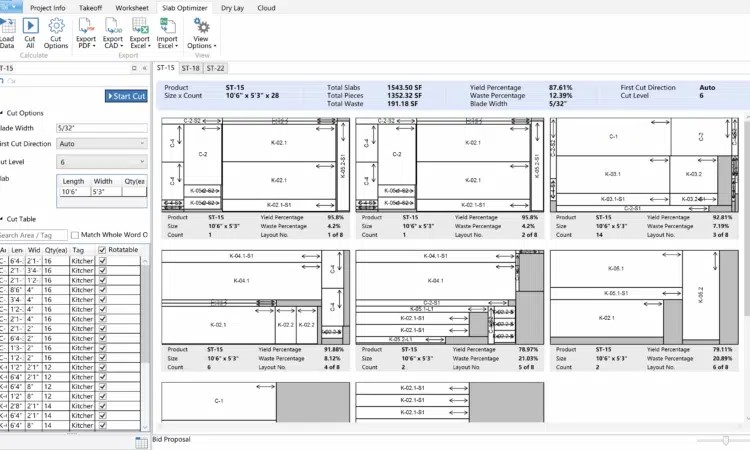The width and height of the screenshot is (750, 450).
Task: Click the Blade Width input field
Action: point(102,128)
